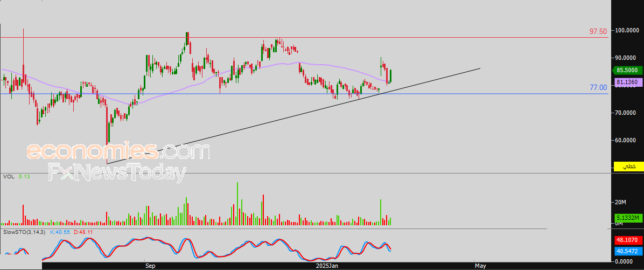Click the green 5.1332M volume tag

(627, 218)
